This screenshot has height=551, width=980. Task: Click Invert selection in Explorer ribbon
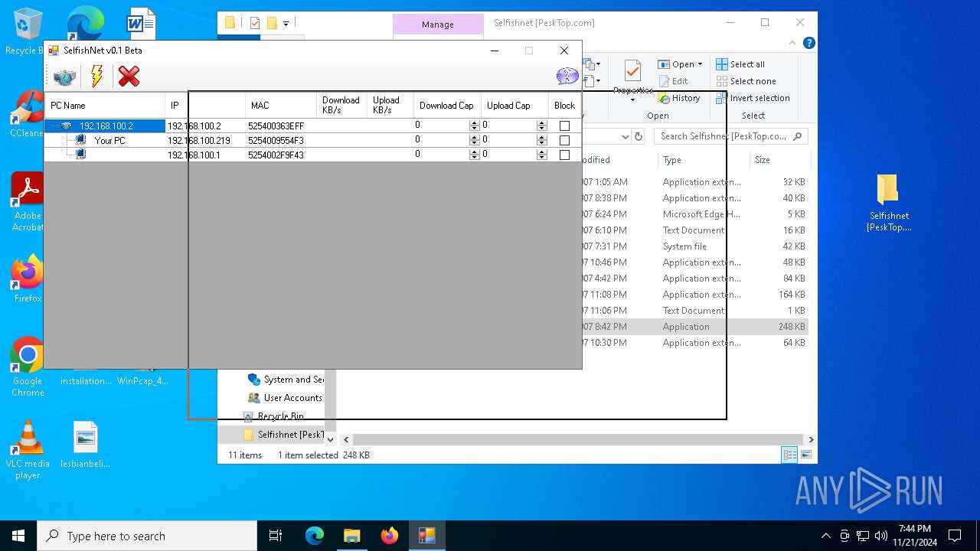(x=753, y=98)
